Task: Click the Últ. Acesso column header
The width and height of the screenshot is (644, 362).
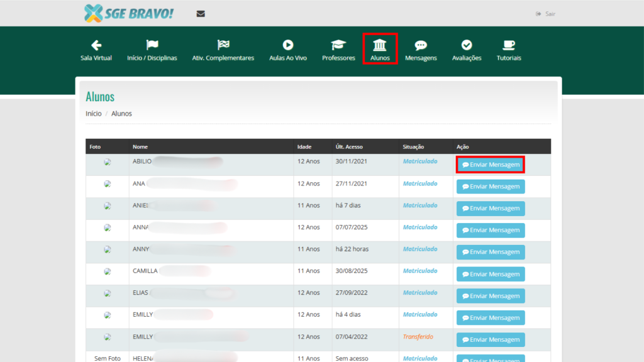Action: pos(349,147)
